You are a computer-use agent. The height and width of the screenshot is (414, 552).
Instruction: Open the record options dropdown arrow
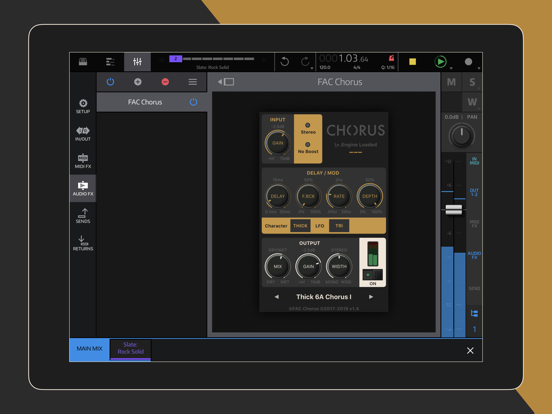click(x=479, y=68)
